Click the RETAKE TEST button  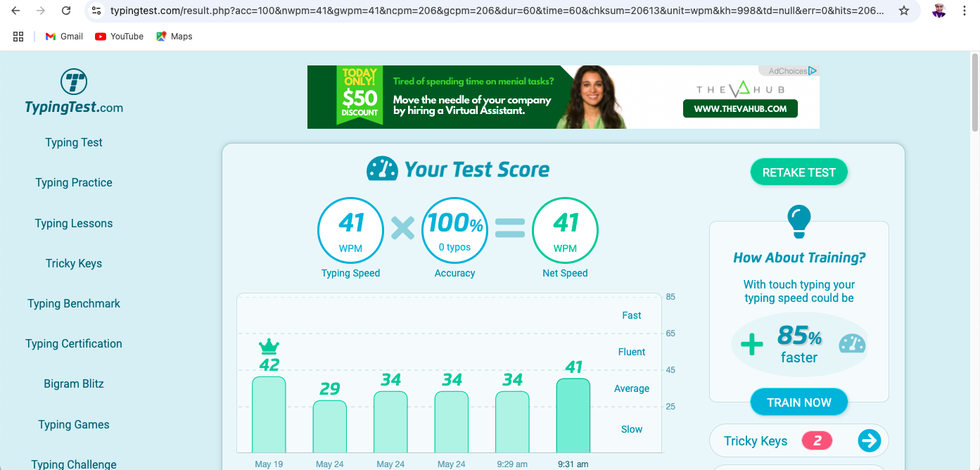point(799,172)
